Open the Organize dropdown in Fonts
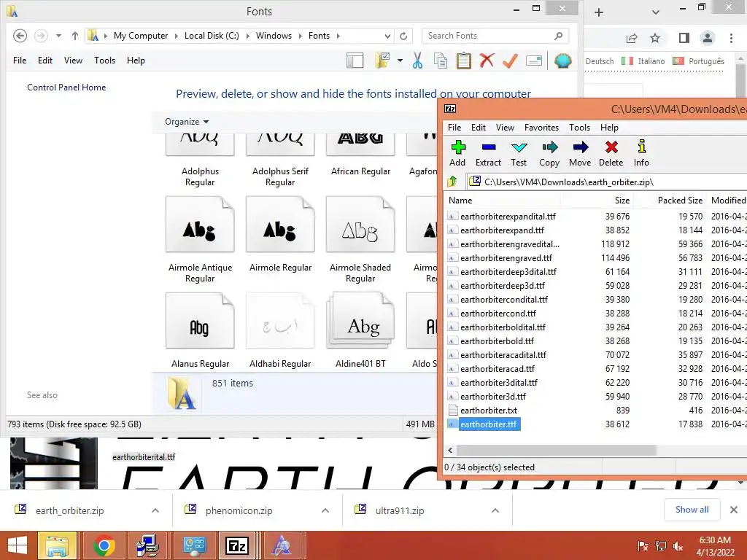 click(x=187, y=122)
